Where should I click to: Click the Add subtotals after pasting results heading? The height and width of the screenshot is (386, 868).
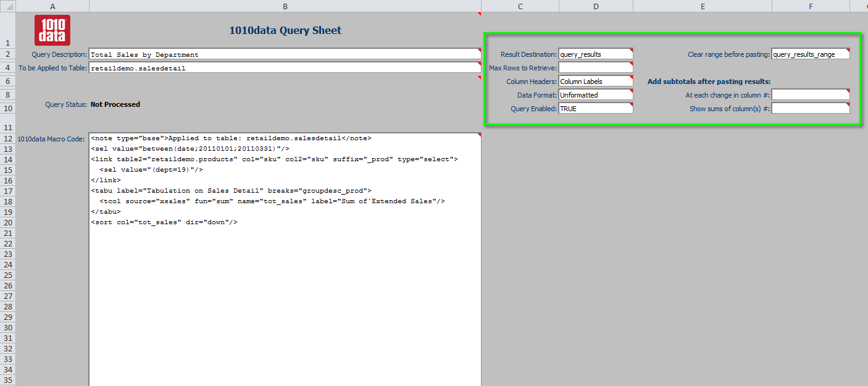pos(709,82)
